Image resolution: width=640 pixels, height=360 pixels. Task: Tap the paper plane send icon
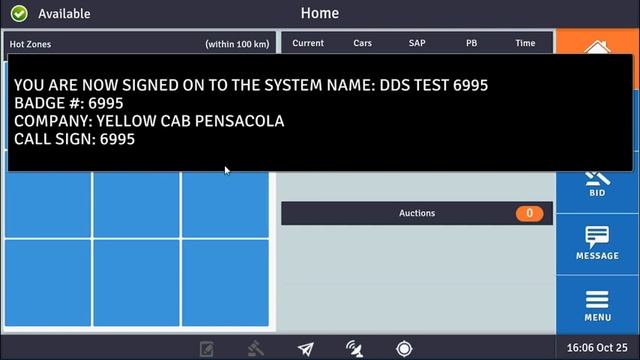306,349
